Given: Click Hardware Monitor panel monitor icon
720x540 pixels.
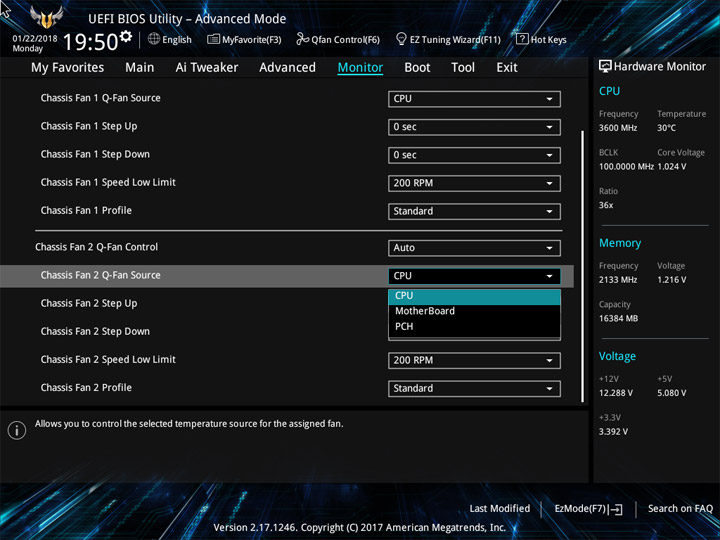Looking at the screenshot, I should [605, 66].
